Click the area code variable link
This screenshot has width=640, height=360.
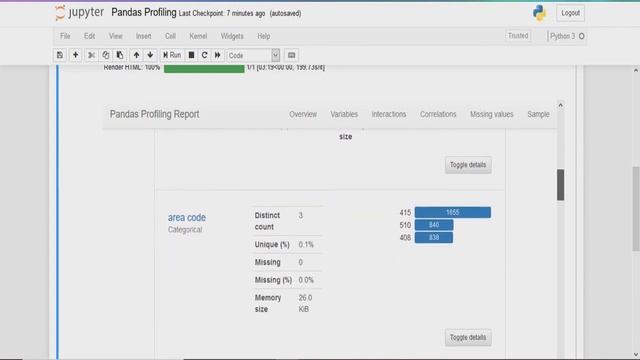[187, 218]
